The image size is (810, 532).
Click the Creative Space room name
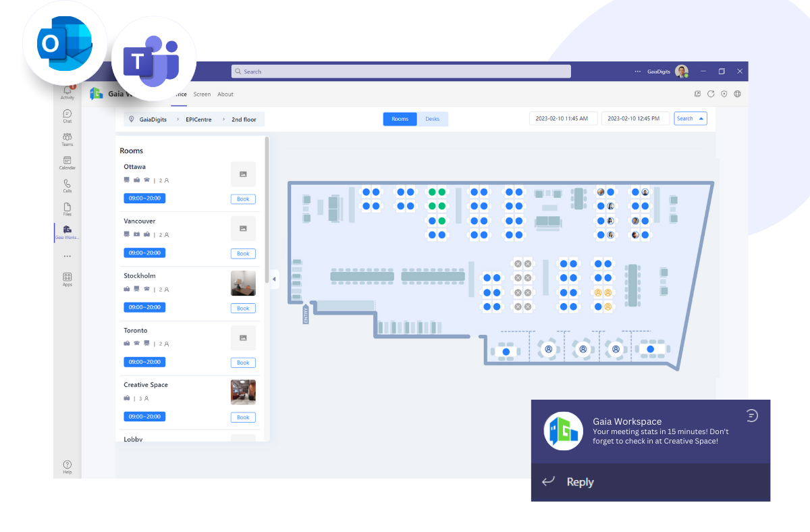coord(146,385)
